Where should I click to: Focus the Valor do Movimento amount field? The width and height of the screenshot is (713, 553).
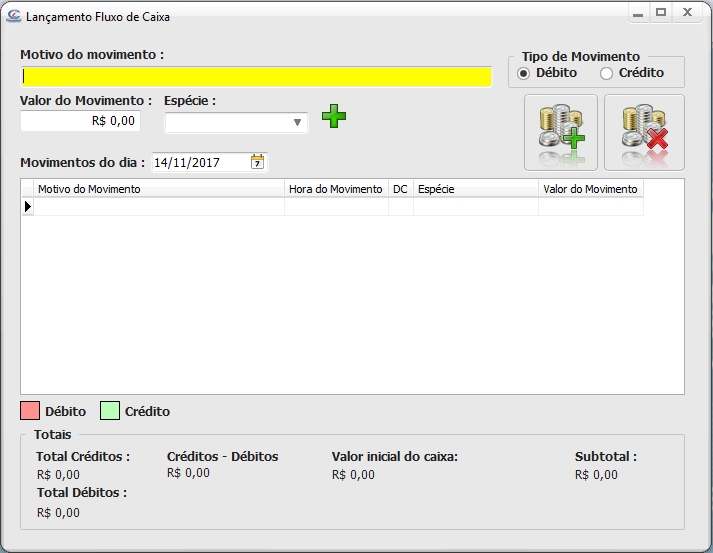(80, 121)
